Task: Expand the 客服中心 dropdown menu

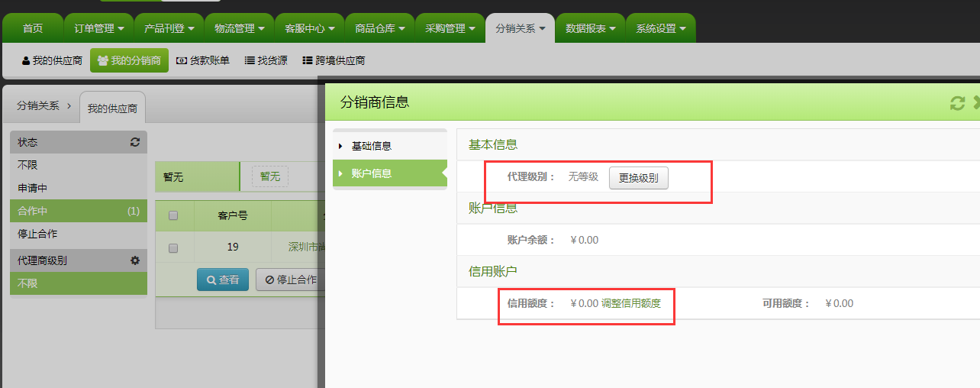Action: 309,28
